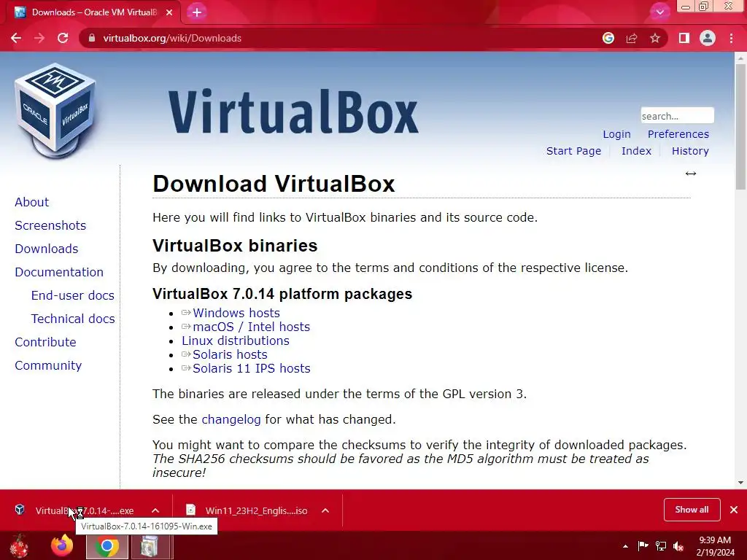Click the browser forward arrow
This screenshot has height=560, width=747.
(x=39, y=38)
